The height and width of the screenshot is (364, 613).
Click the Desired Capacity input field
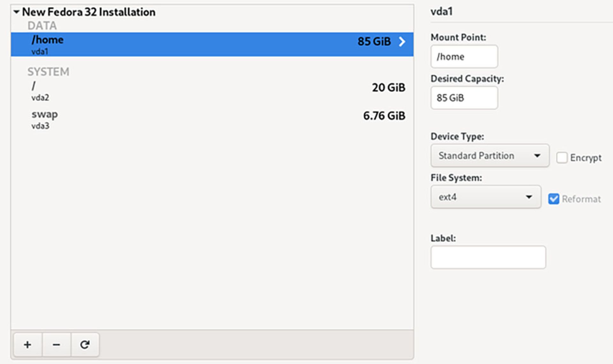coord(464,98)
